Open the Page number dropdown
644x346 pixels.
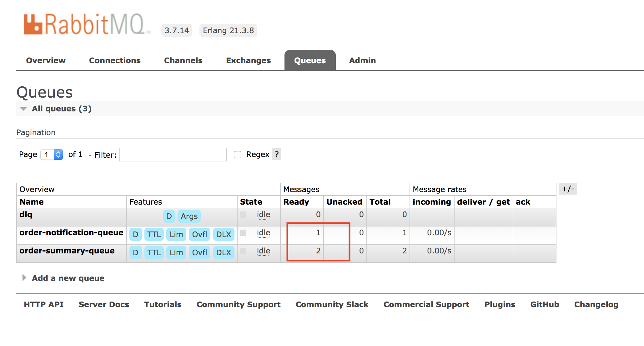[x=52, y=155]
